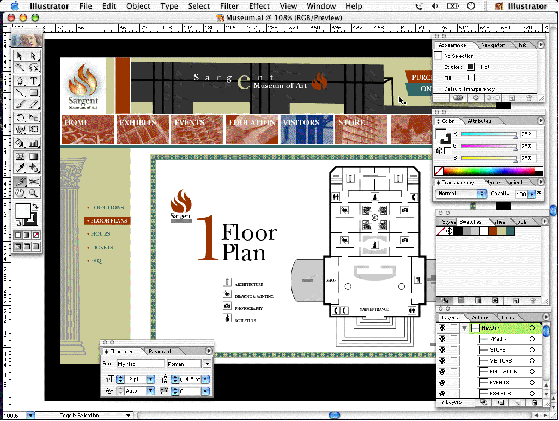Select the Free Transform tool
Screen dimensions: 559x421
[34, 129]
